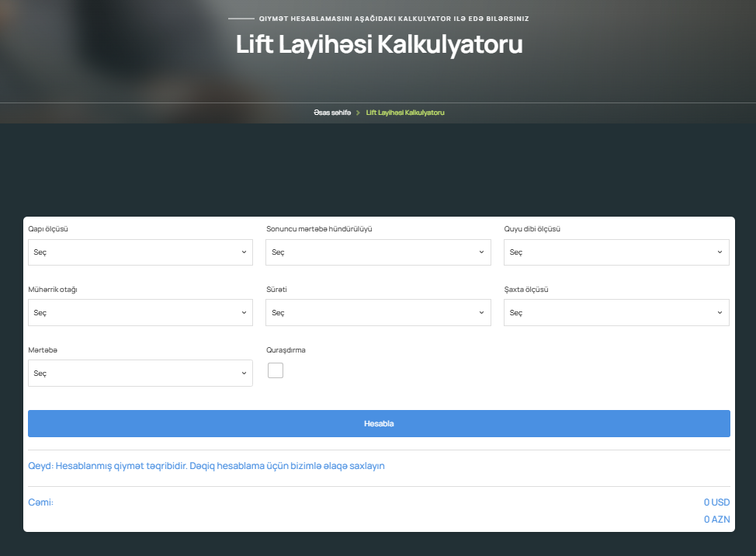This screenshot has width=756, height=556.
Task: Click the Hesabla button
Action: click(378, 423)
